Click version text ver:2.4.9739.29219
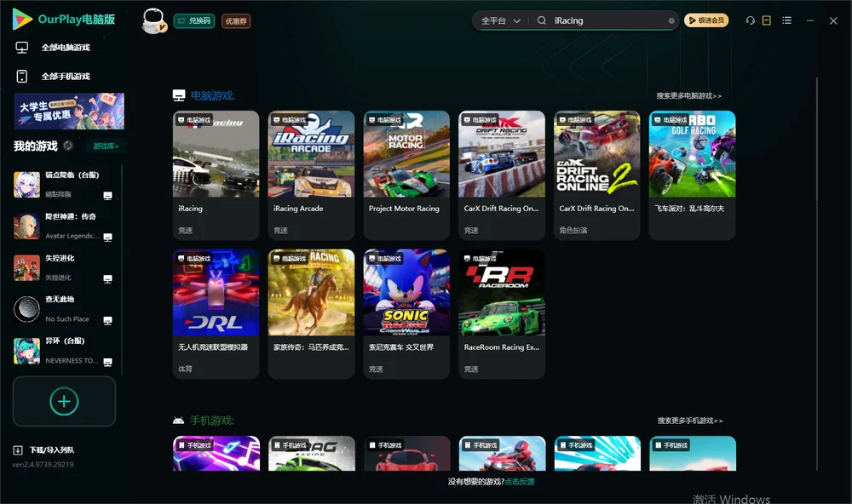 (x=43, y=464)
